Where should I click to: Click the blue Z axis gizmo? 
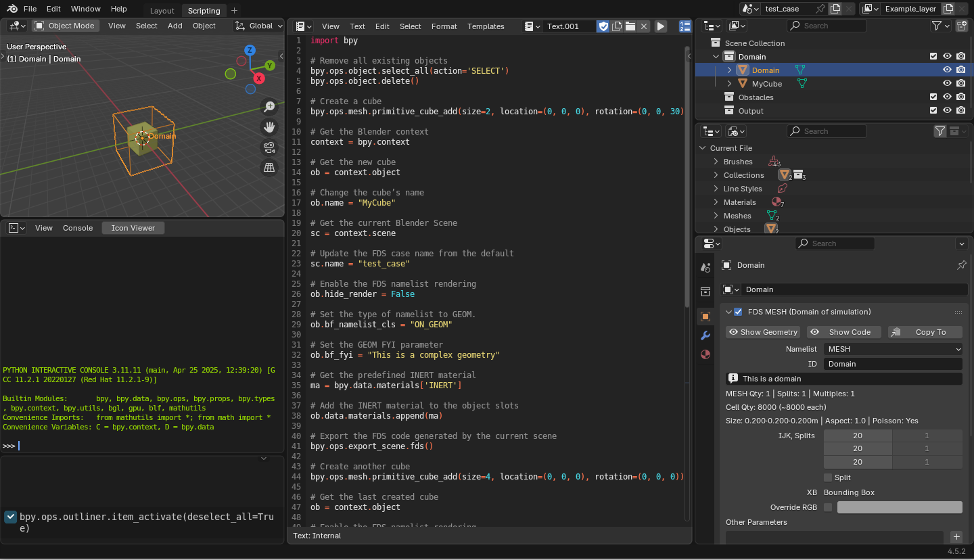pos(250,50)
